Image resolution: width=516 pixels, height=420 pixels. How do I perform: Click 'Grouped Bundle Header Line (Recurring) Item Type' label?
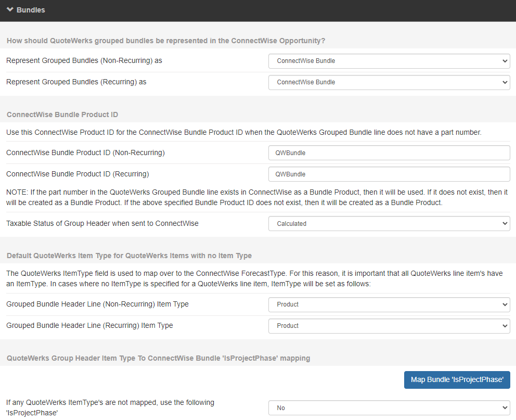click(89, 326)
